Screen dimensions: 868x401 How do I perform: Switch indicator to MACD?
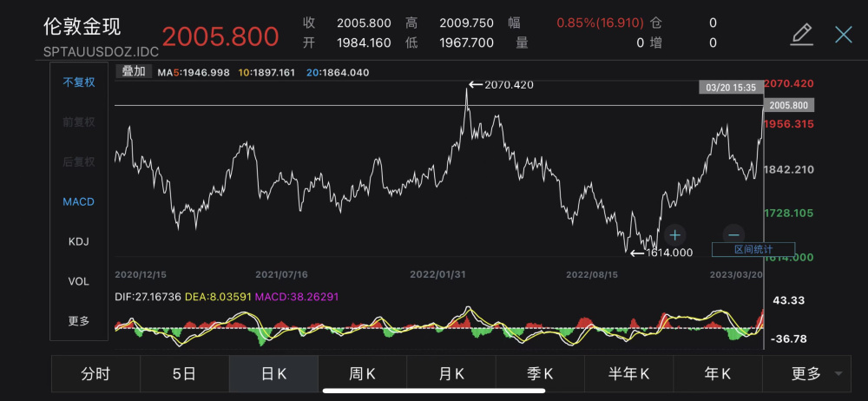pyautogui.click(x=79, y=202)
